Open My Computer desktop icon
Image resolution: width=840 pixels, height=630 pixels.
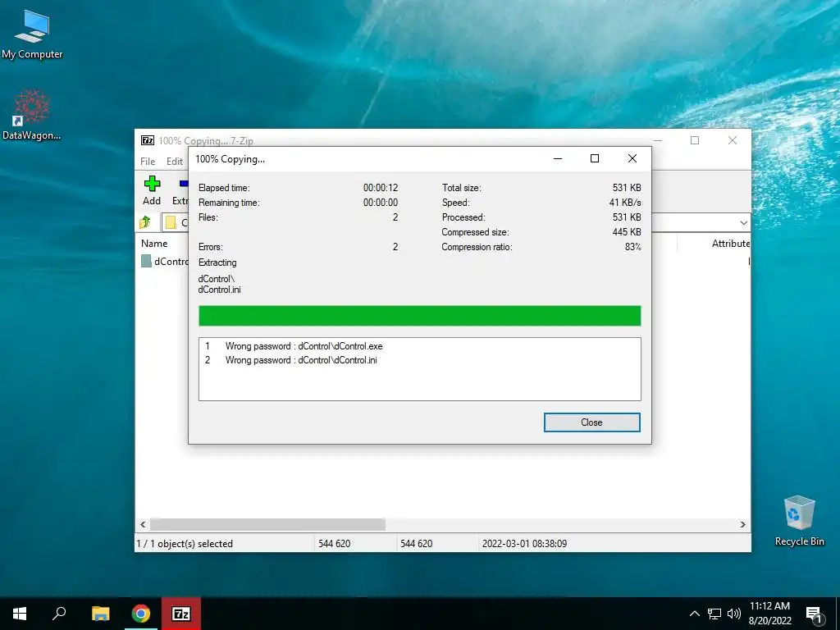[x=32, y=34]
